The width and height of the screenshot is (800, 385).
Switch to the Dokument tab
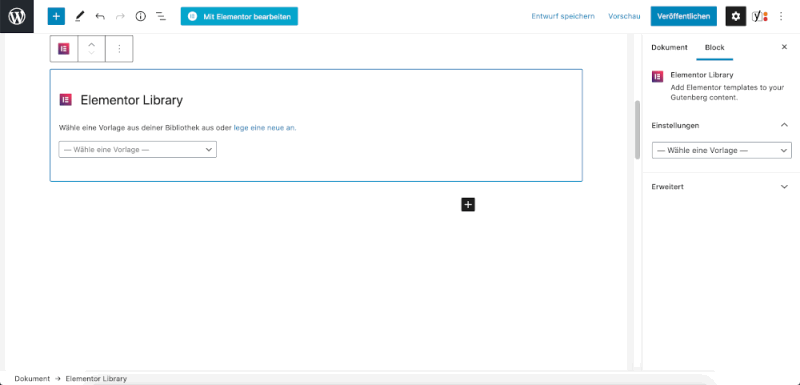point(669,47)
